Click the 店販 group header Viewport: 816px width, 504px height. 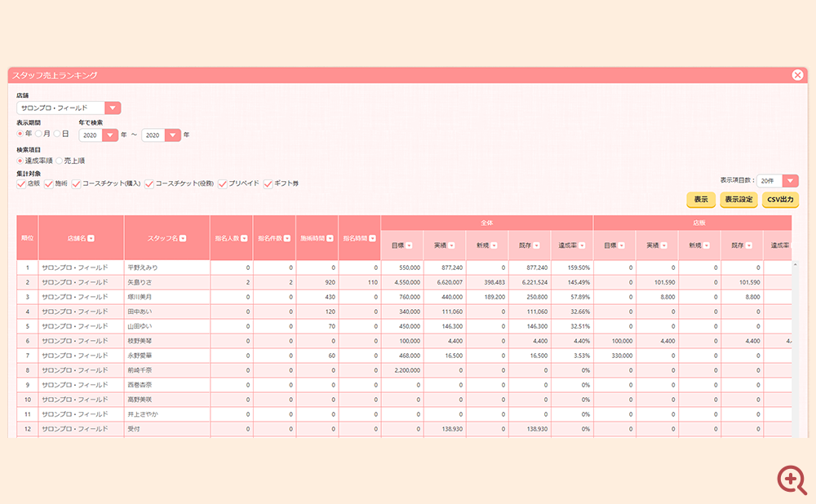693,223
